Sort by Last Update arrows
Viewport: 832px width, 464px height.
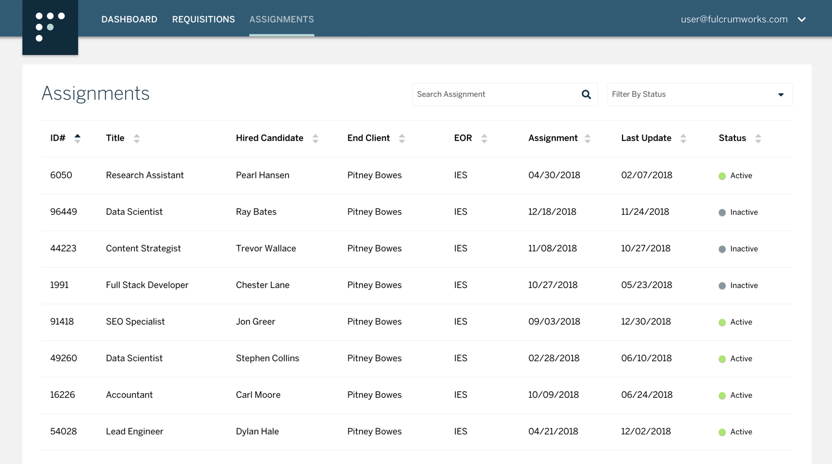point(683,139)
